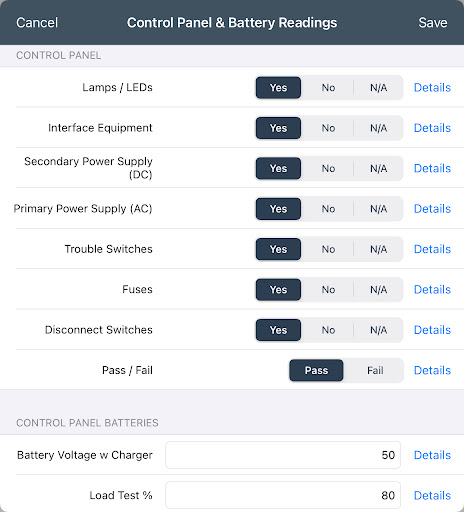Viewport: 464px width, 512px height.
Task: Edit the Load Test % value field
Action: [x=283, y=495]
